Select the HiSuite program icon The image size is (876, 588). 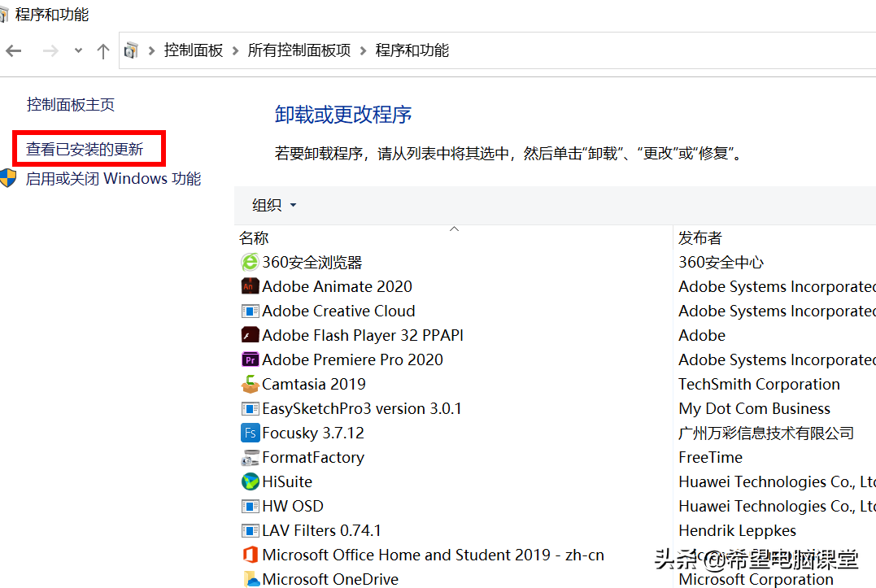click(250, 481)
